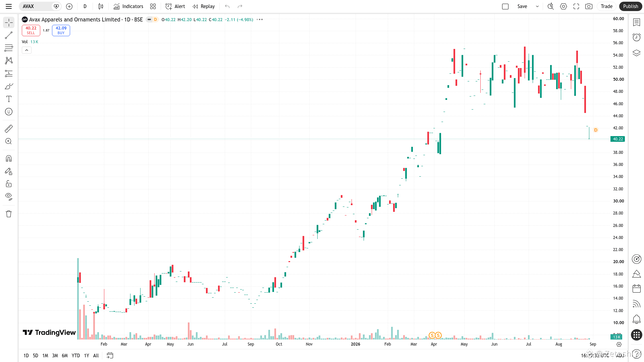This screenshot has height=362, width=644.
Task: Select the 1M time range
Action: (x=45, y=356)
